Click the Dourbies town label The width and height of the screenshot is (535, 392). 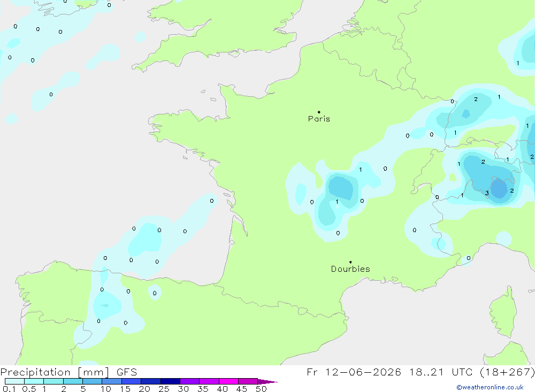(x=350, y=269)
